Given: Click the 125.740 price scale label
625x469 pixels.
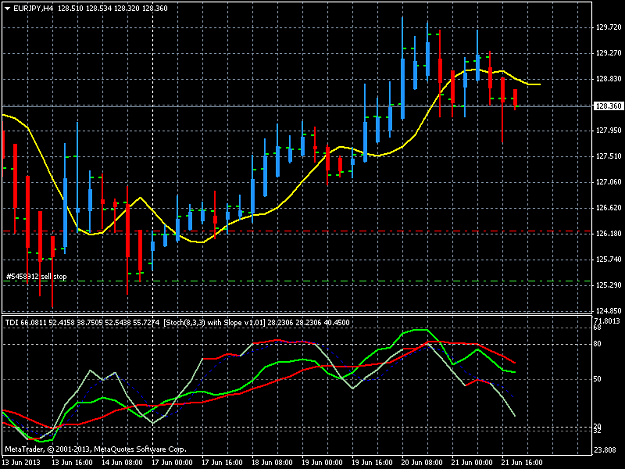Looking at the screenshot, I should pos(609,259).
